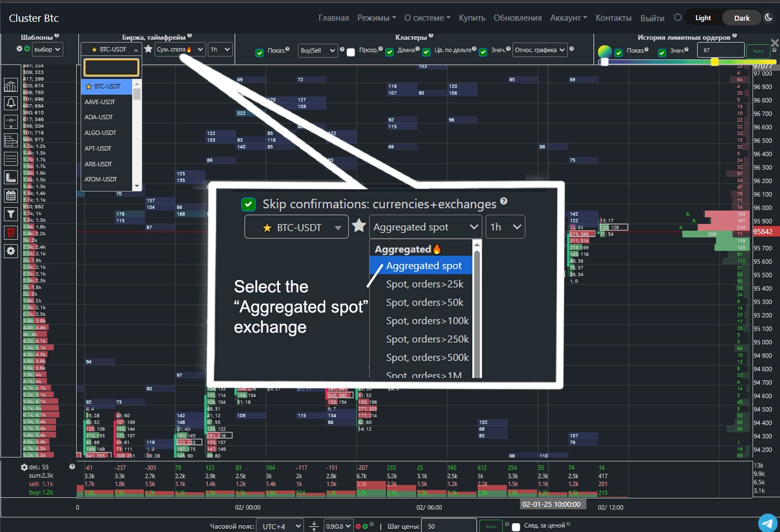Open the Buy|Sell cluster type dropdown

point(317,50)
